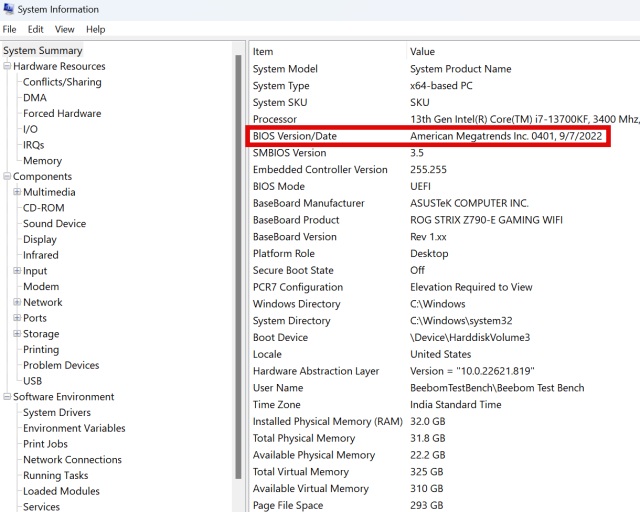Collapse the Hardware Resources node
This screenshot has width=640, height=512.
click(7, 66)
